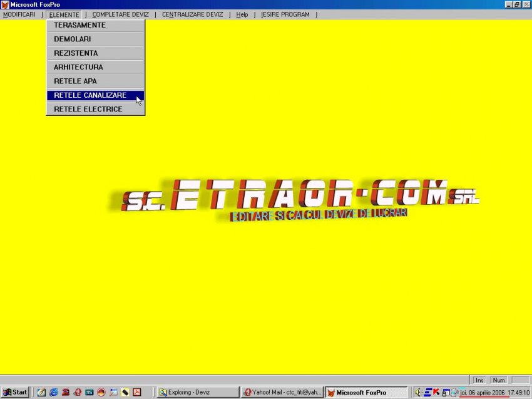Click the taskbar date and clock
The image size is (532, 399).
pos(494,393)
